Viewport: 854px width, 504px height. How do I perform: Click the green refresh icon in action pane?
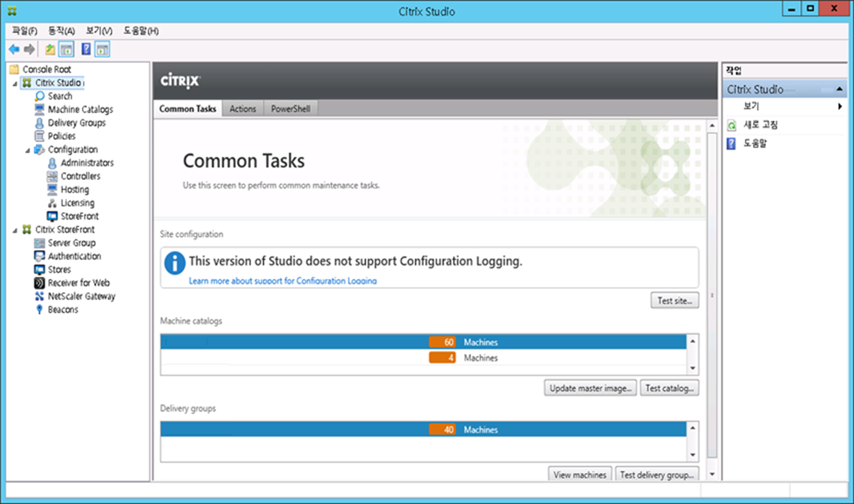click(x=731, y=125)
